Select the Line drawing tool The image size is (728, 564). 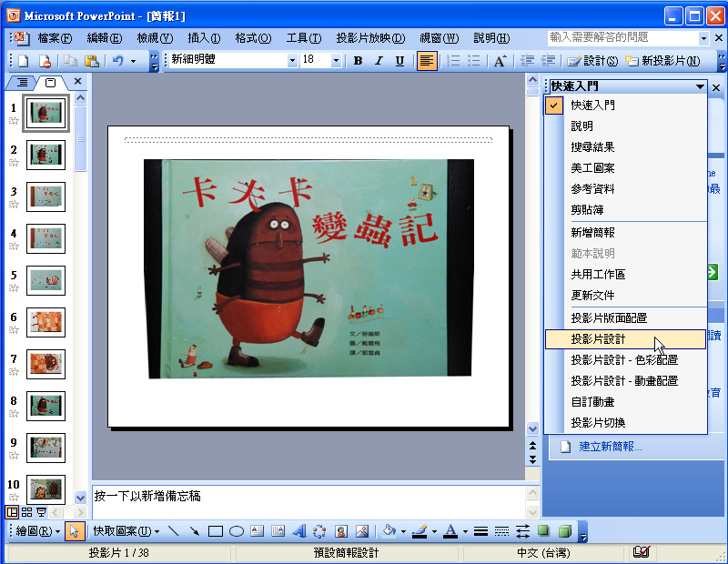[173, 531]
